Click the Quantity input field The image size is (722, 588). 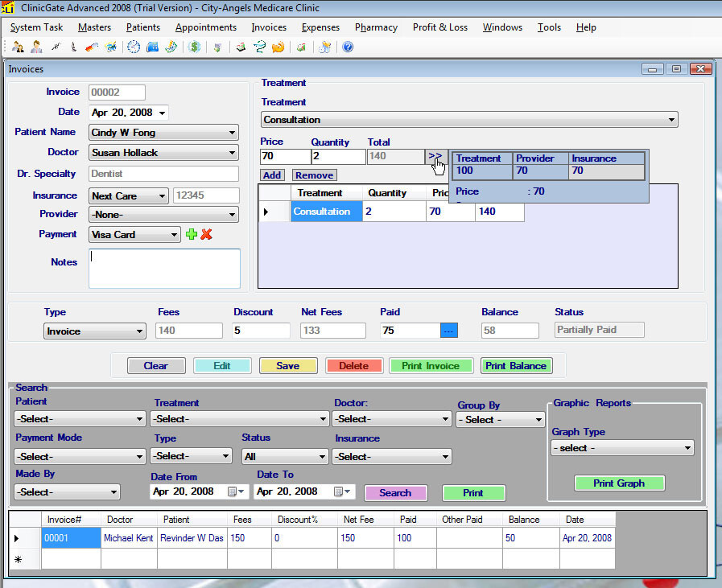coord(338,156)
